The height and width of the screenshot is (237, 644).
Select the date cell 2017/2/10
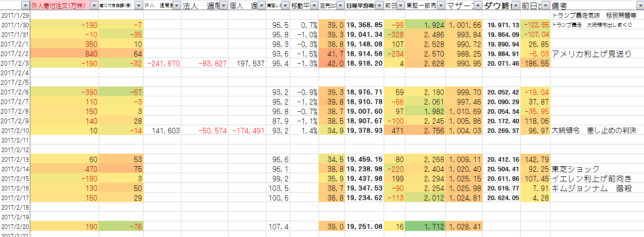[x=15, y=130]
